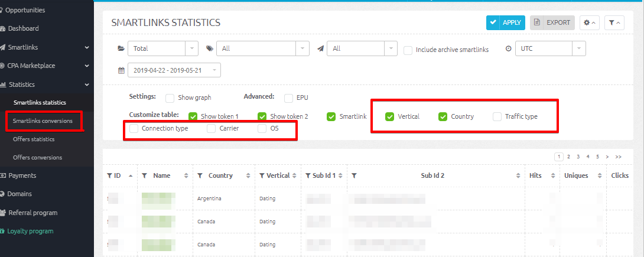The width and height of the screenshot is (644, 257).
Task: Enable the Show graph checkbox
Action: click(x=170, y=97)
